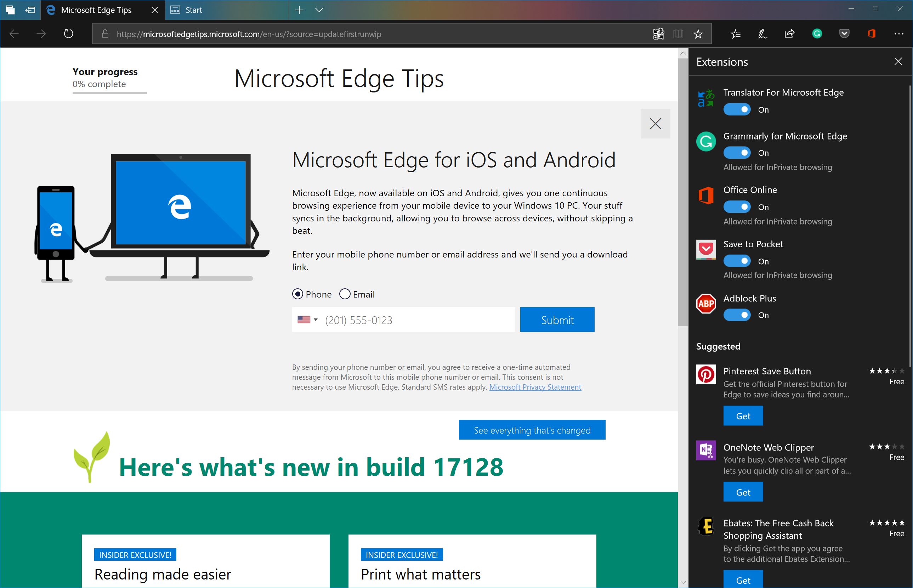Click the Ebates extension icon
Viewport: 913px width, 588px height.
(x=706, y=526)
